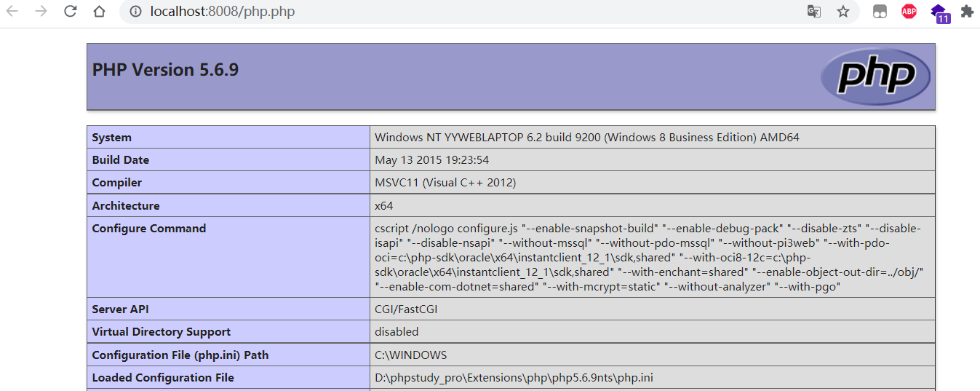Go to the browser home page
The width and height of the screenshot is (980, 391).
click(x=99, y=12)
